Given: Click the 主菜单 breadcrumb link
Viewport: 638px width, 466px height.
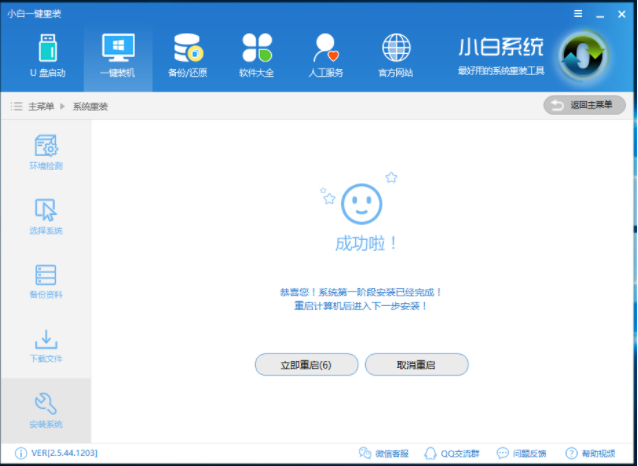Looking at the screenshot, I should (x=41, y=107).
